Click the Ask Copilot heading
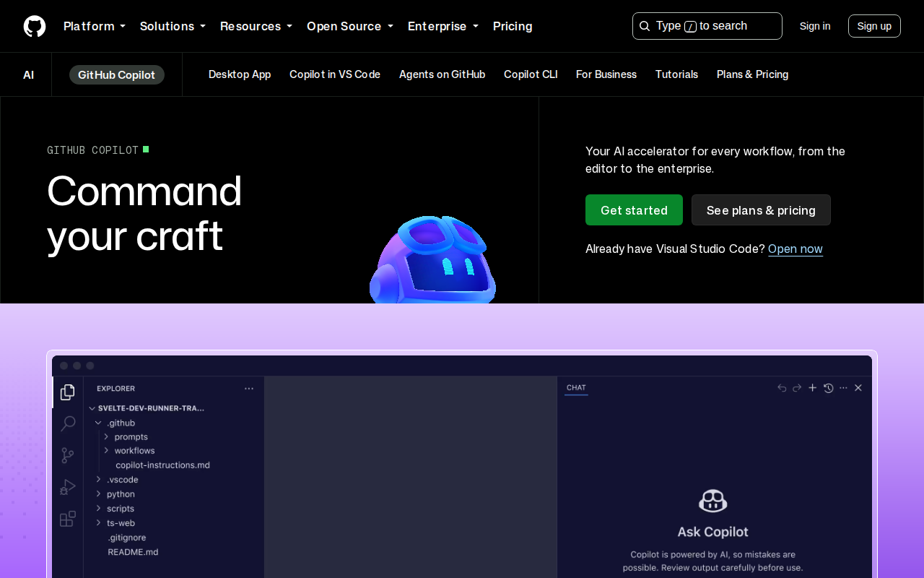This screenshot has width=924, height=578. [712, 532]
